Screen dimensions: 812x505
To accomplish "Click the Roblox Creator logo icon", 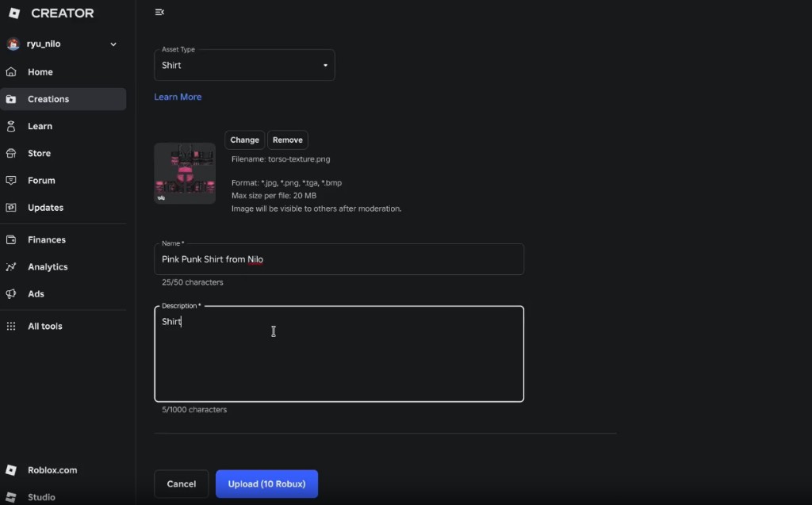I will point(14,13).
